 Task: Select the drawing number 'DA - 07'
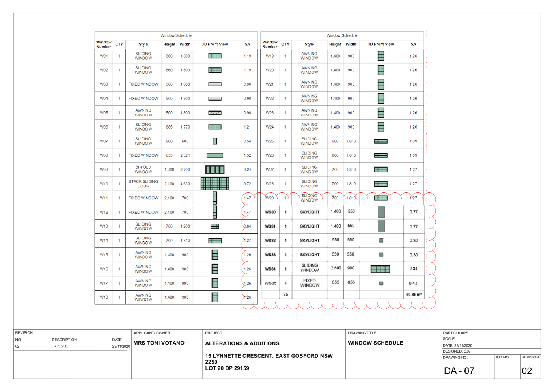click(459, 371)
